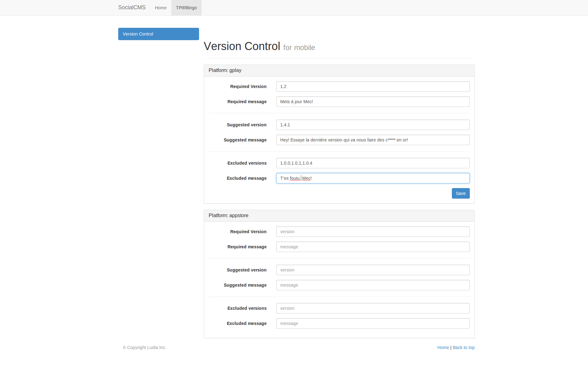Image resolution: width=588 pixels, height=366 pixels.
Task: Open Version Control in the sidebar
Action: coord(158,34)
